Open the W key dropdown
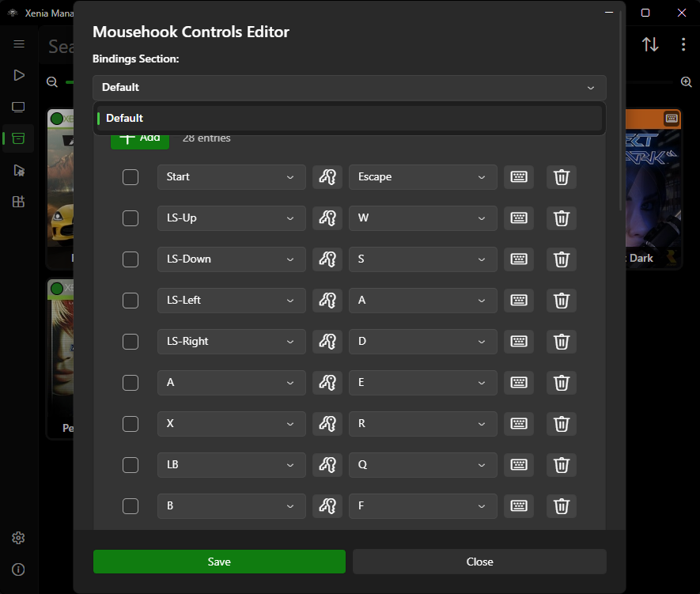Viewport: 700px width, 594px height. (422, 218)
